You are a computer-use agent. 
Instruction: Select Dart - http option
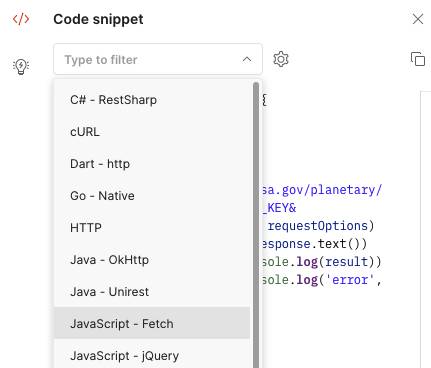click(152, 164)
